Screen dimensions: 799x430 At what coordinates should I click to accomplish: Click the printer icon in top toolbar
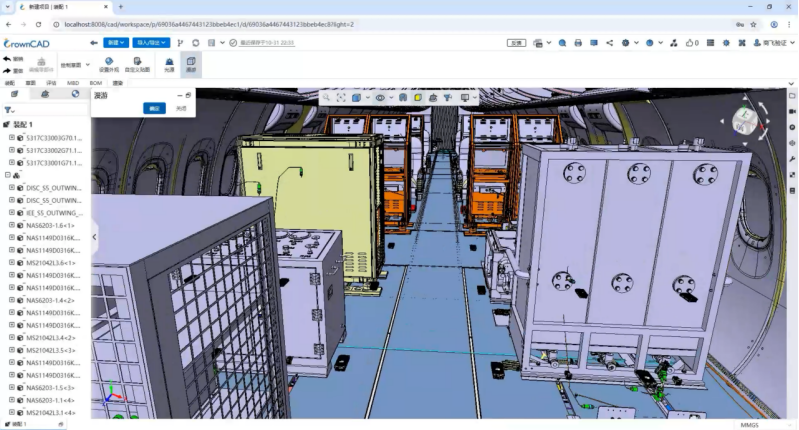(577, 43)
